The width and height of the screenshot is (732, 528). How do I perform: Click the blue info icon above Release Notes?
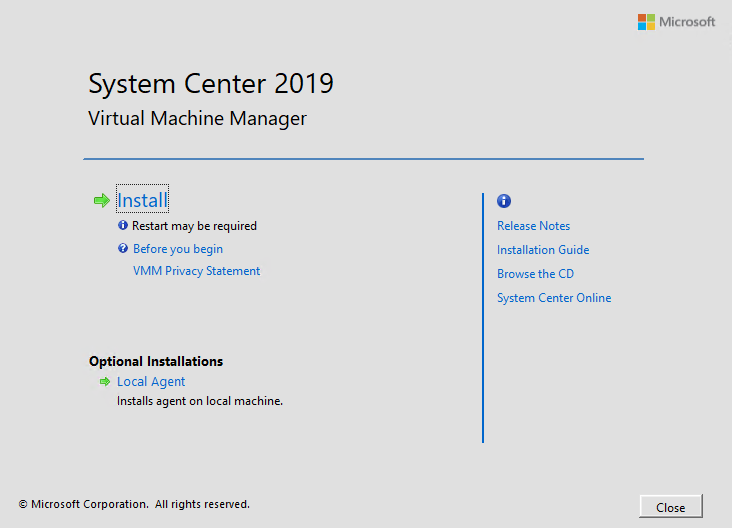tap(504, 201)
